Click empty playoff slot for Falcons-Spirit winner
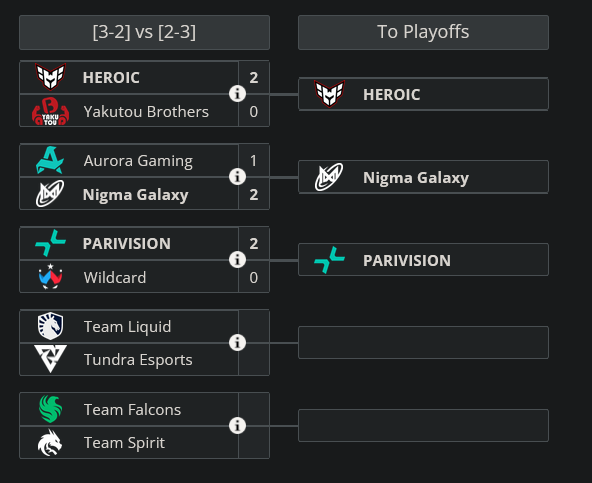Image resolution: width=592 pixels, height=483 pixels. pyautogui.click(x=423, y=426)
